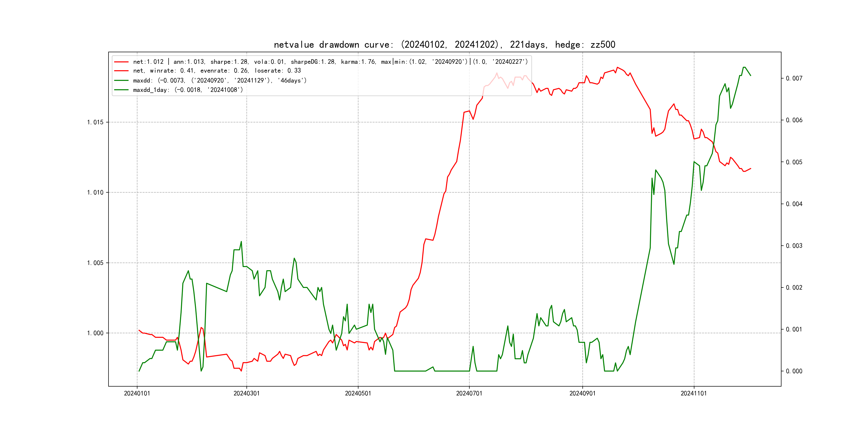Click x-axis label 20240901

click(x=582, y=393)
